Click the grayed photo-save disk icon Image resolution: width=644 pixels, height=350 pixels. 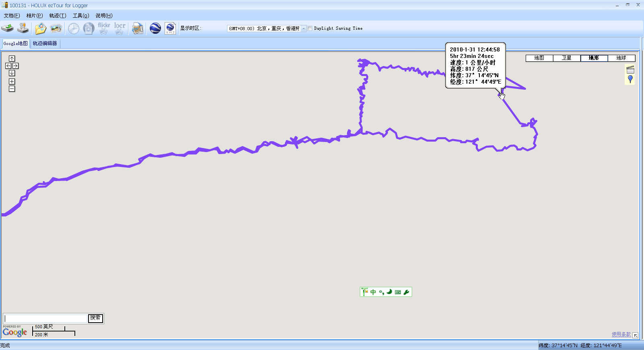pyautogui.click(x=89, y=28)
